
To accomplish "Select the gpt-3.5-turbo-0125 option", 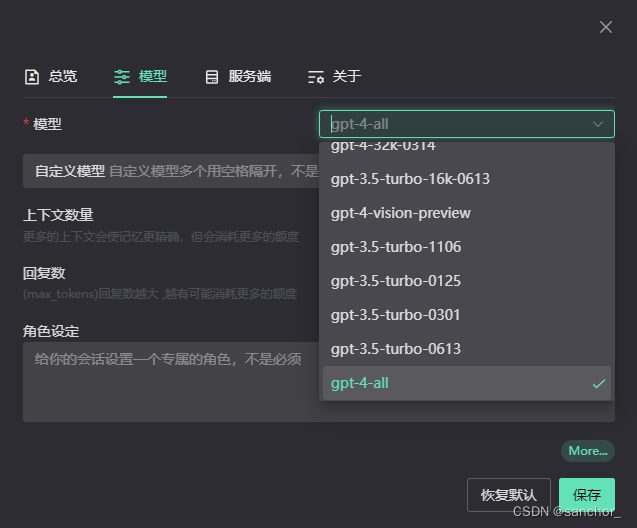I will [x=467, y=281].
